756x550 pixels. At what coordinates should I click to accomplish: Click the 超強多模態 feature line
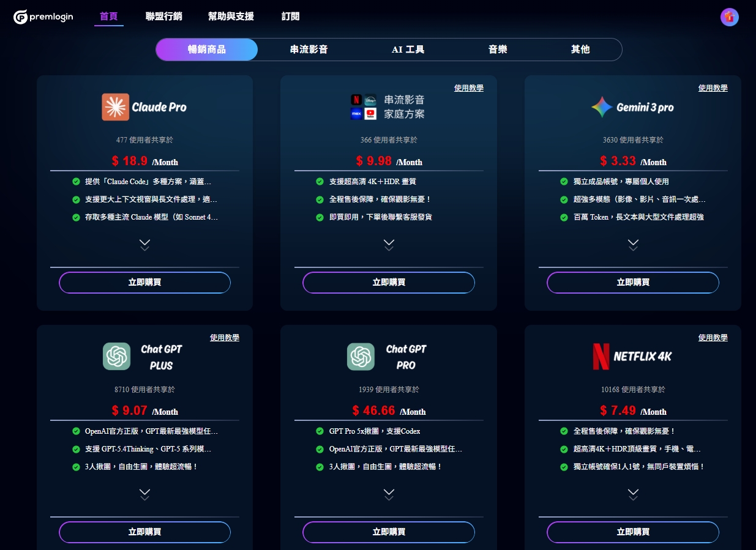coord(639,199)
